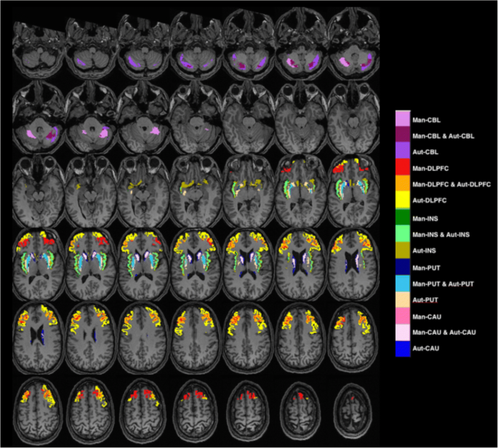Click the beige Aut-PUT swatch
Viewport: 498px width, 448px height.
coord(403,300)
